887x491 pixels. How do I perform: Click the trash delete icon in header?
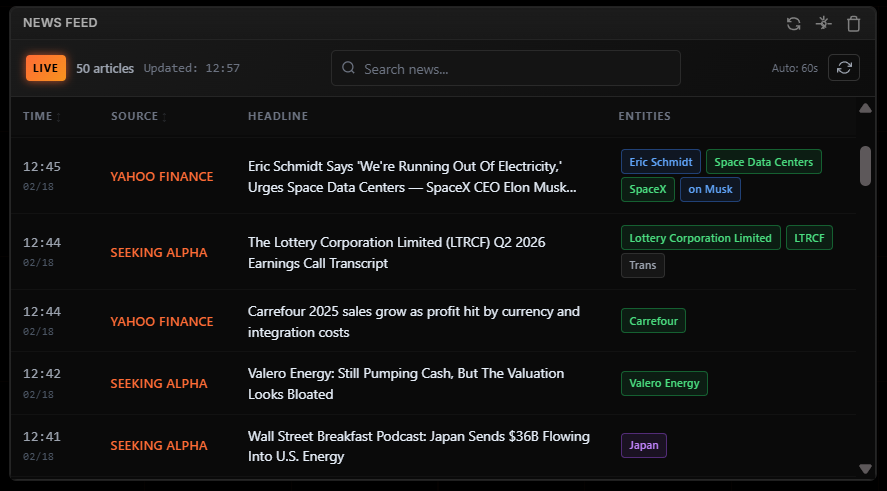pyautogui.click(x=853, y=23)
